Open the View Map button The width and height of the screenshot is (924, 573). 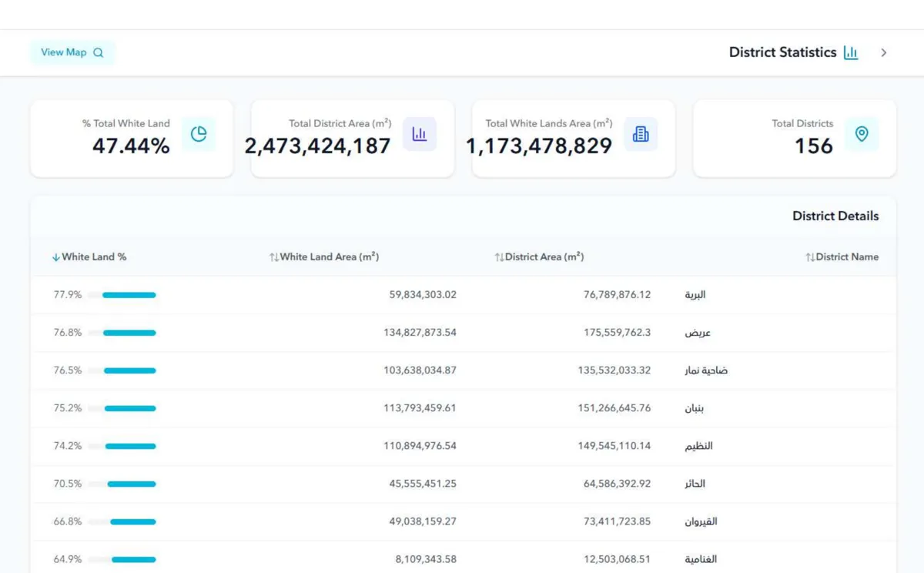coord(72,52)
